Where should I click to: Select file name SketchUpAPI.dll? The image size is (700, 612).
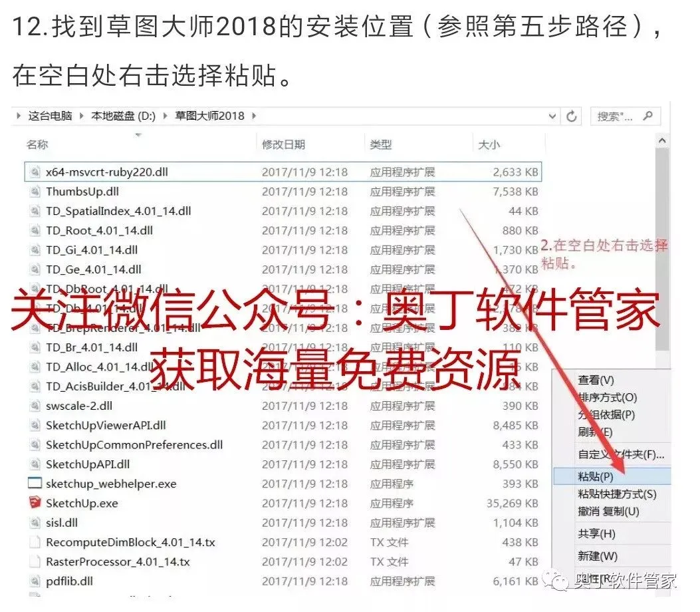(88, 464)
